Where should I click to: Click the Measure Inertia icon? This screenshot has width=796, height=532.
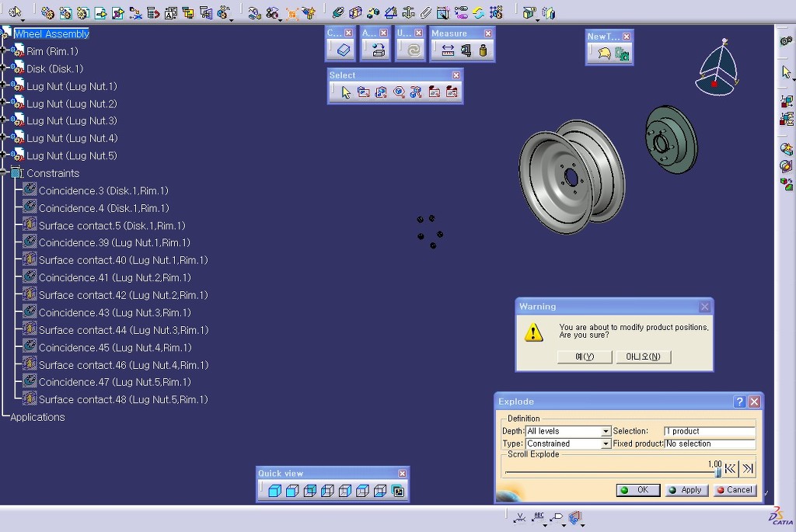tap(484, 50)
